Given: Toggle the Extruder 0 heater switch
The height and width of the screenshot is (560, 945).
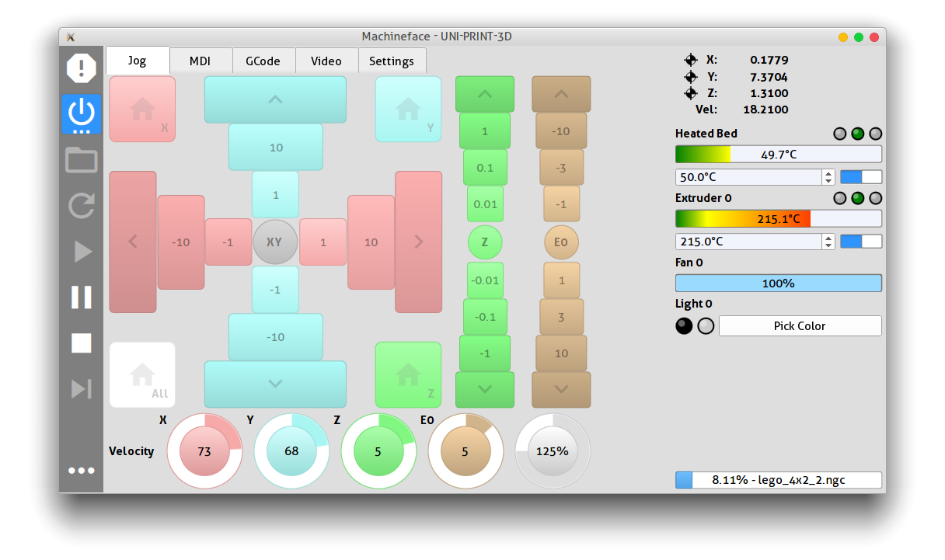Looking at the screenshot, I should click(x=861, y=242).
